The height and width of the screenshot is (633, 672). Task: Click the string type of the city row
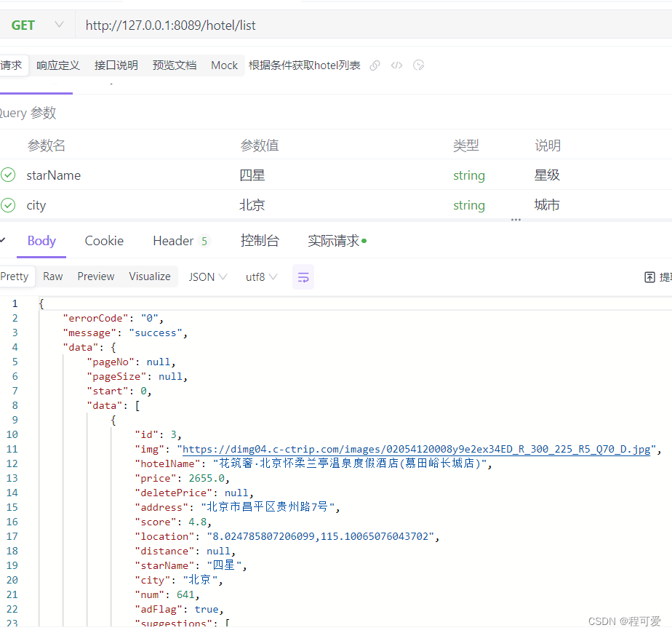pyautogui.click(x=469, y=205)
